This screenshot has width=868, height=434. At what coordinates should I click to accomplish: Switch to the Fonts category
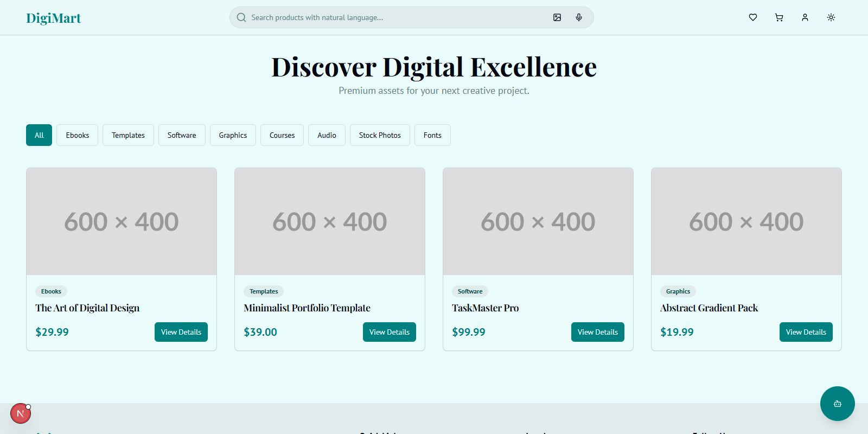point(432,135)
